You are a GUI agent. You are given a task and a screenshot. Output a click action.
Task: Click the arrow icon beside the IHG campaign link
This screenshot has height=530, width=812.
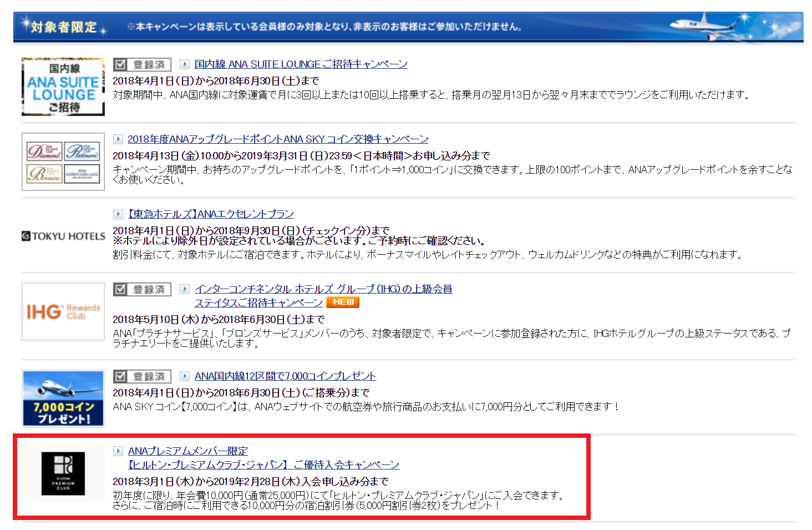[185, 289]
